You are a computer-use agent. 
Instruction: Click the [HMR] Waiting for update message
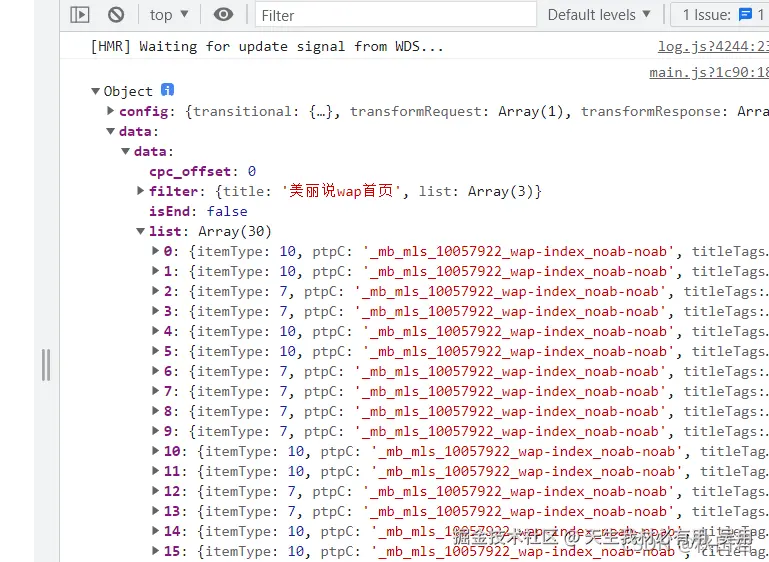click(x=267, y=47)
